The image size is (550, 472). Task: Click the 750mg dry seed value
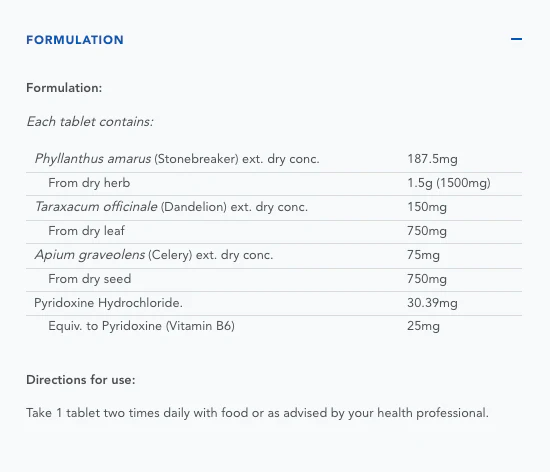click(427, 279)
